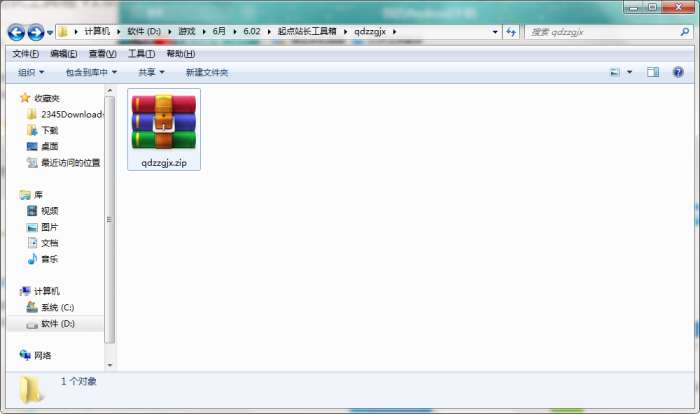Open the 帮助(H) menu
700x414 pixels.
180,54
